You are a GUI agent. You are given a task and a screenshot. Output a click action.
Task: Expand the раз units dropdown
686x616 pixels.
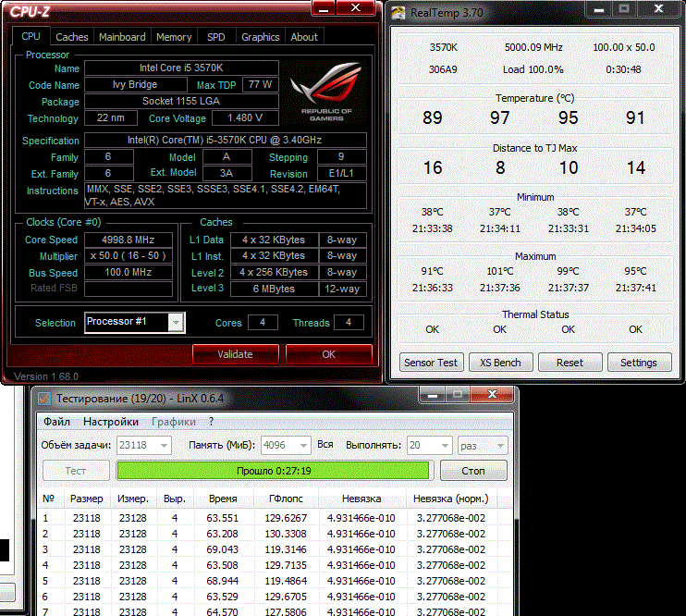(x=500, y=445)
